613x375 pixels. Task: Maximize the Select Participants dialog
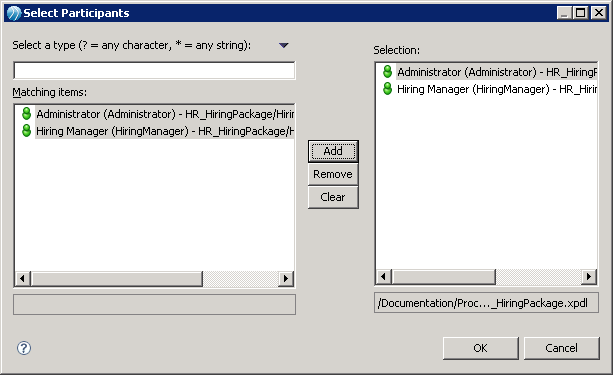coord(581,13)
